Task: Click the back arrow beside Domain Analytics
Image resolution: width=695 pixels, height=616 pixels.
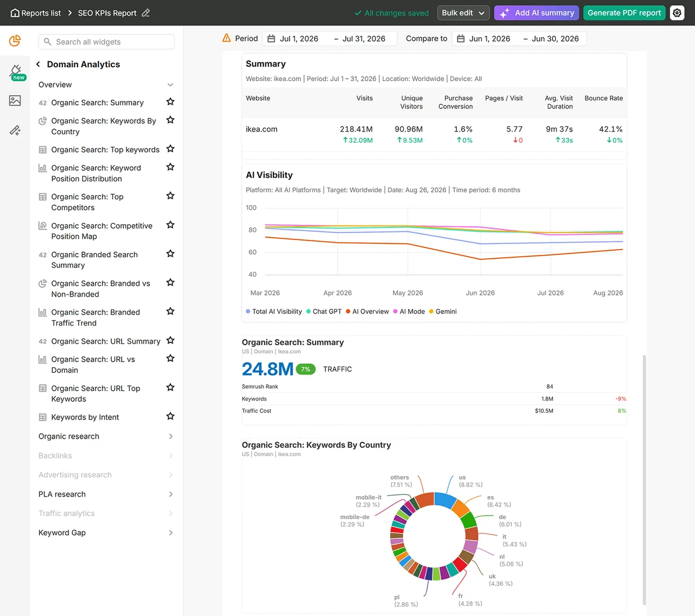Action: coord(38,64)
